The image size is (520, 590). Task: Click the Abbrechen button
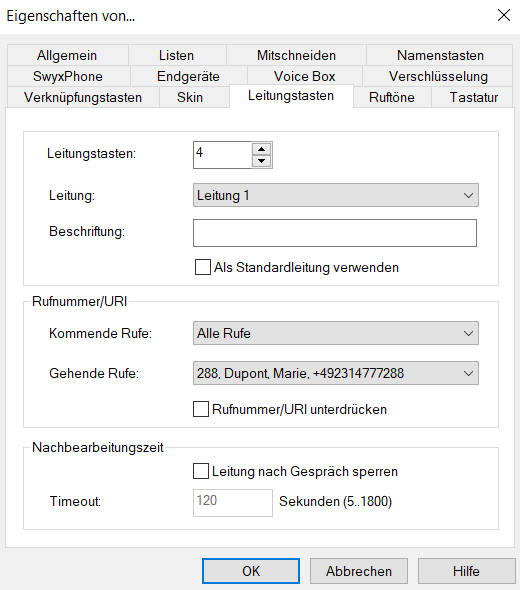pos(359,571)
